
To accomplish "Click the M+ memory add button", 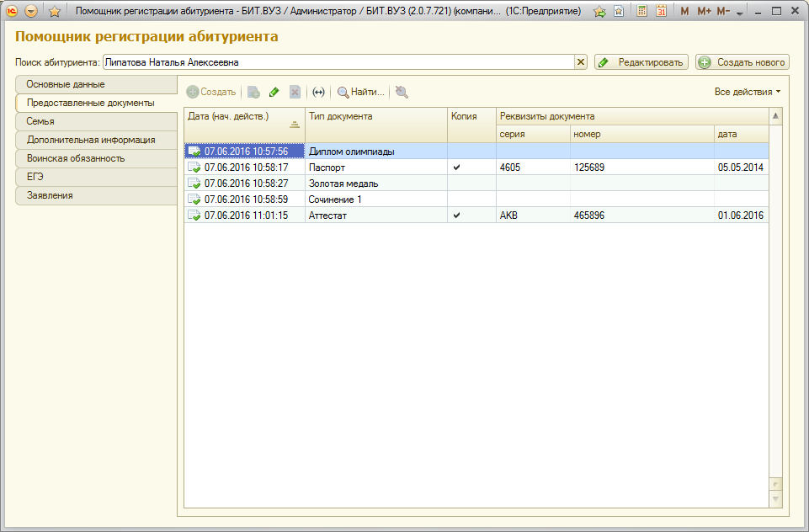I will [x=704, y=11].
